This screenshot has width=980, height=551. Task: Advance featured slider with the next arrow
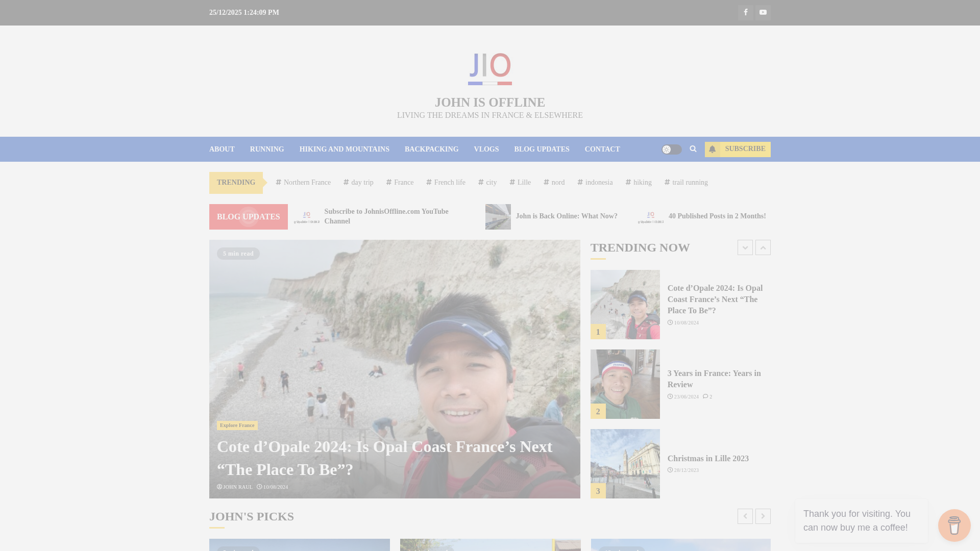[x=565, y=370]
